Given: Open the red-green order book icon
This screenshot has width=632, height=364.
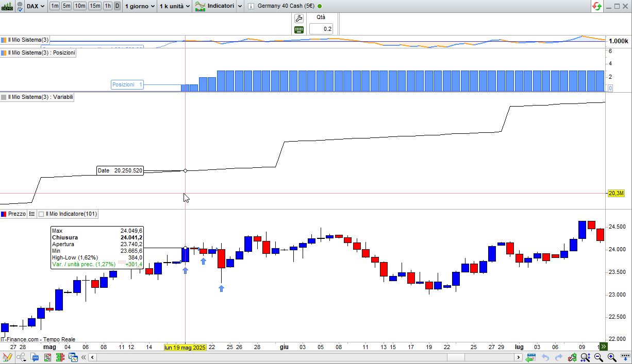Looking at the screenshot, I should tap(59, 357).
